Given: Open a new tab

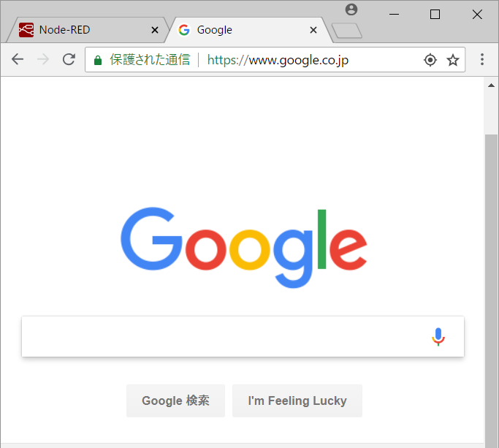Looking at the screenshot, I should click(x=347, y=31).
